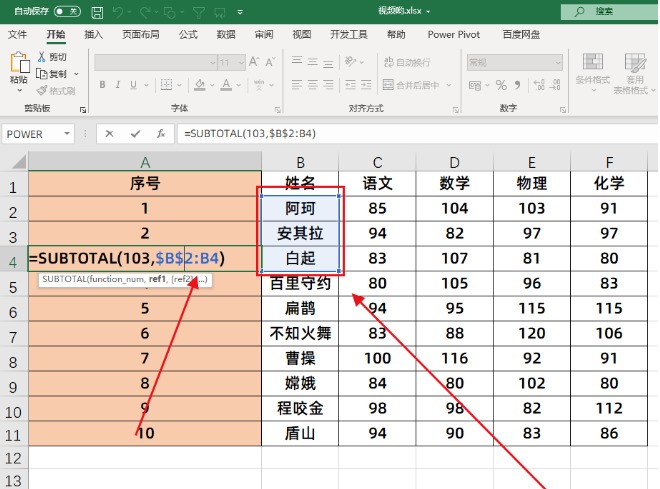
Task: Click the Paste clipboard icon
Action: (19, 62)
